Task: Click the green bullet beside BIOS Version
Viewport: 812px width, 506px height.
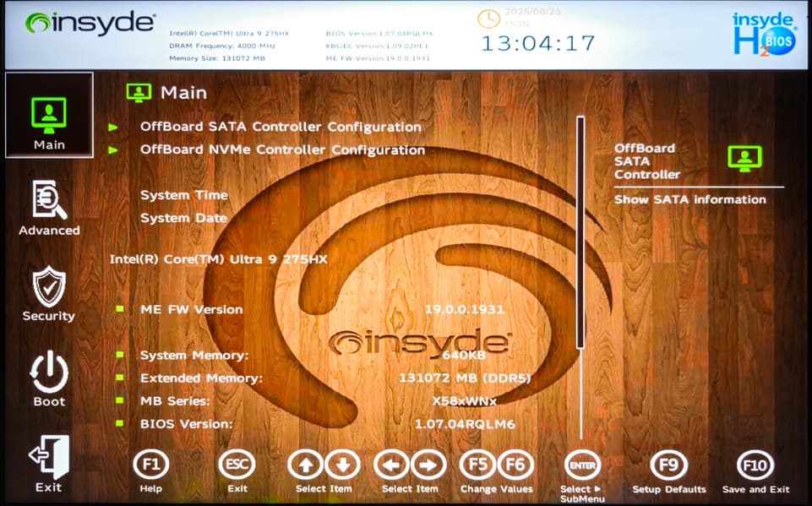Action: point(120,423)
